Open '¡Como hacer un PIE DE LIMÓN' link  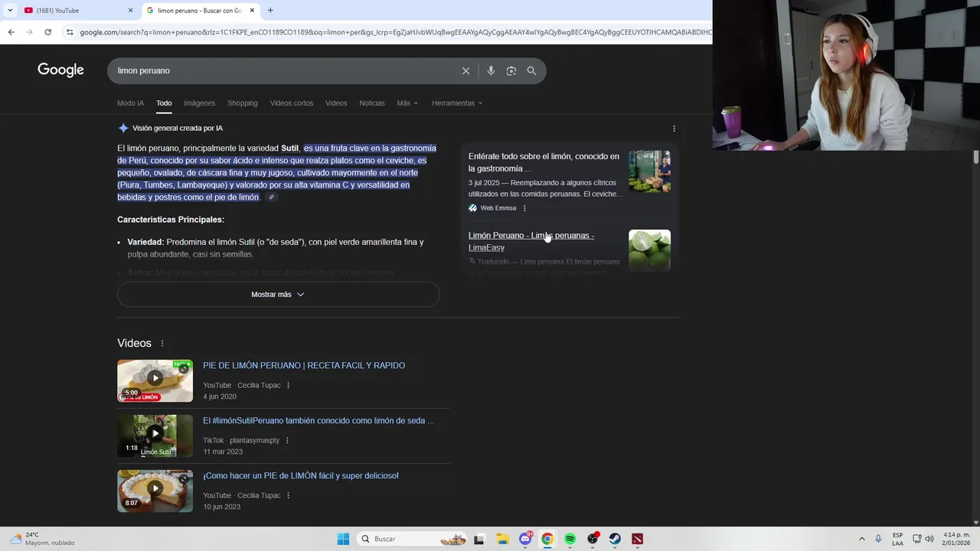[301, 476]
